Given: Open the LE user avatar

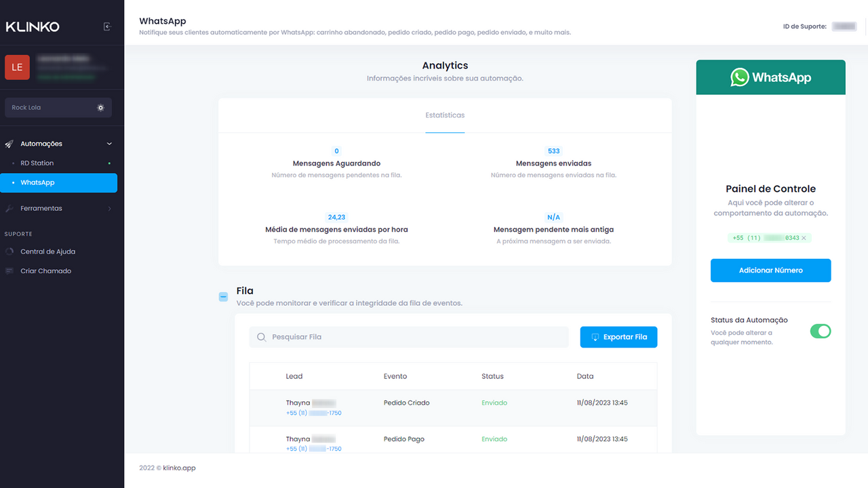Looking at the screenshot, I should [17, 68].
